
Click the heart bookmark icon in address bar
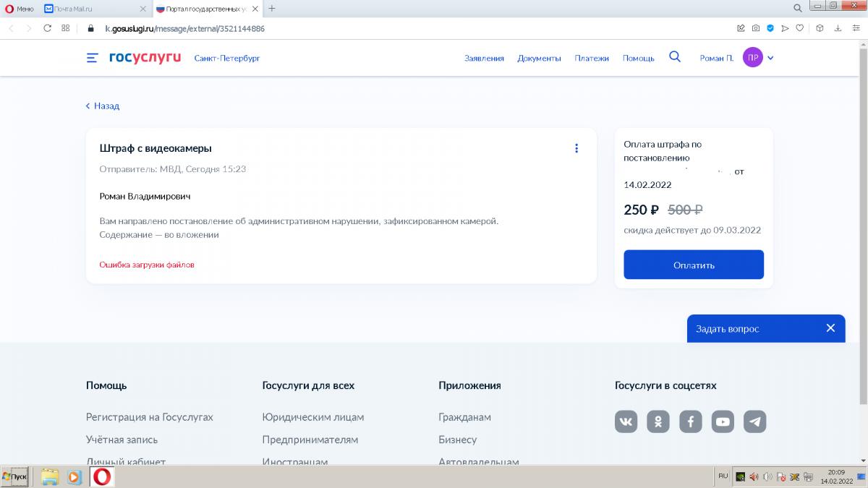tap(799, 28)
